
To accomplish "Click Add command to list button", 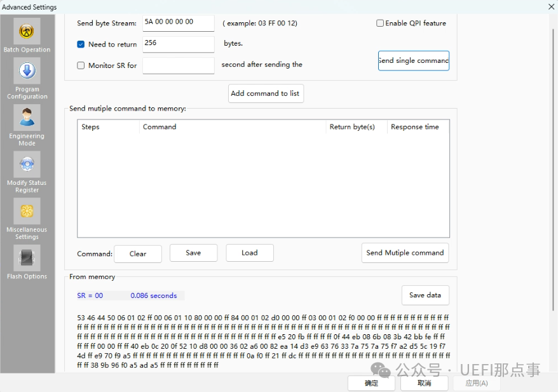I will (x=266, y=93).
